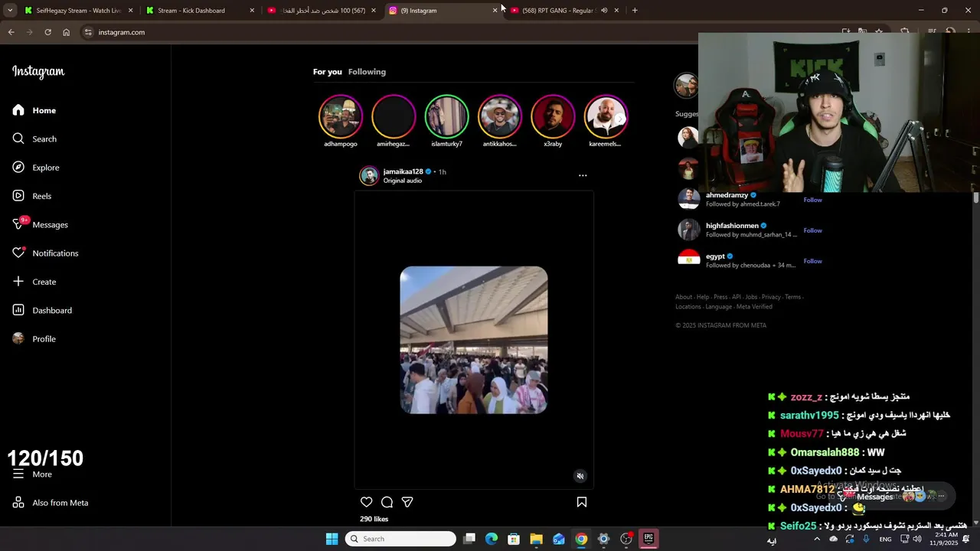Like the jamaikaa128 post with heart icon
Screen dimensions: 980x551
(x=367, y=502)
